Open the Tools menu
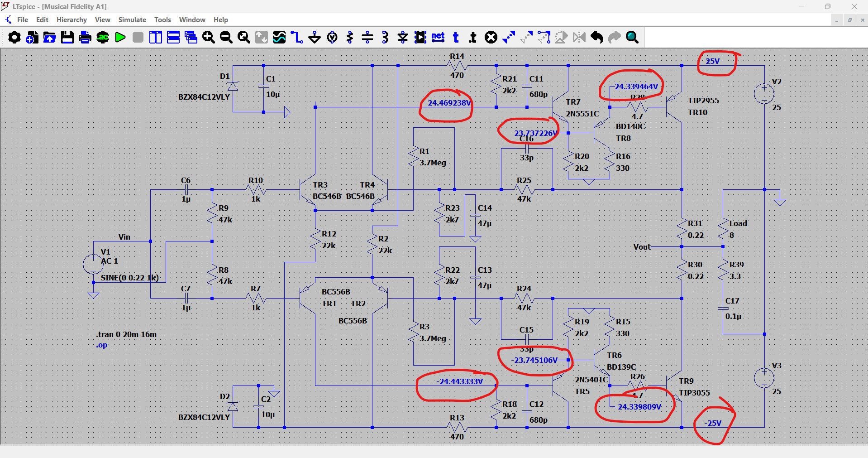Viewport: 868px width, 458px height. (x=162, y=20)
